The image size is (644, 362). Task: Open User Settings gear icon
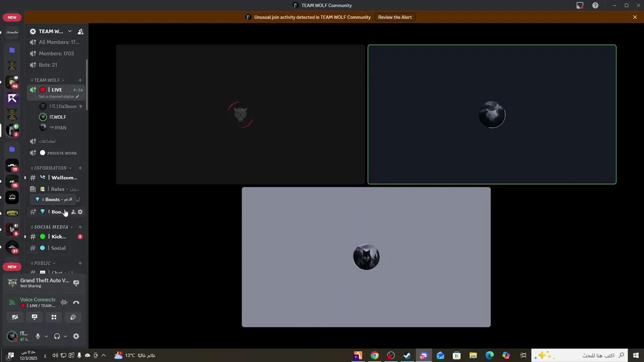pos(76,336)
